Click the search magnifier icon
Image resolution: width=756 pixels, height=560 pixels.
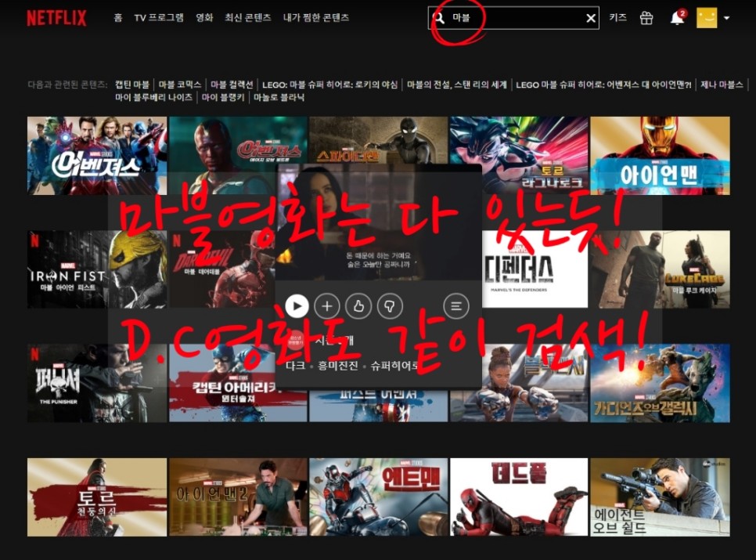(439, 18)
